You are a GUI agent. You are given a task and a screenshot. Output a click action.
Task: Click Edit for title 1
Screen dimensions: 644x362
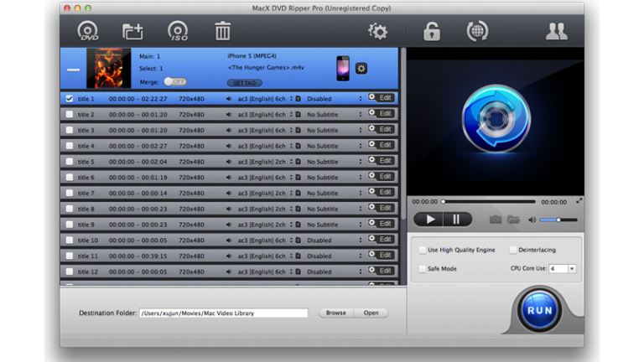[382, 98]
